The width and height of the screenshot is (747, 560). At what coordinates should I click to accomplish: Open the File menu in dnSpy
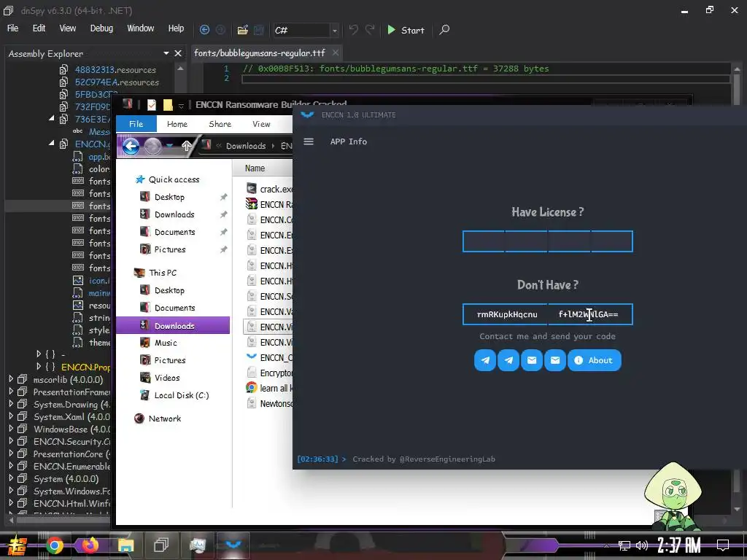[x=13, y=28]
